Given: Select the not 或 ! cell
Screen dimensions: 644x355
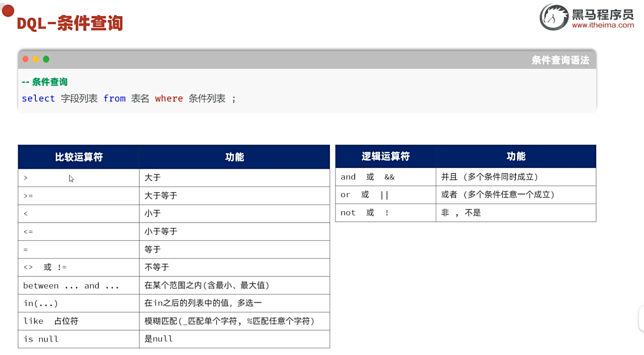Looking at the screenshot, I should pyautogui.click(x=385, y=213).
